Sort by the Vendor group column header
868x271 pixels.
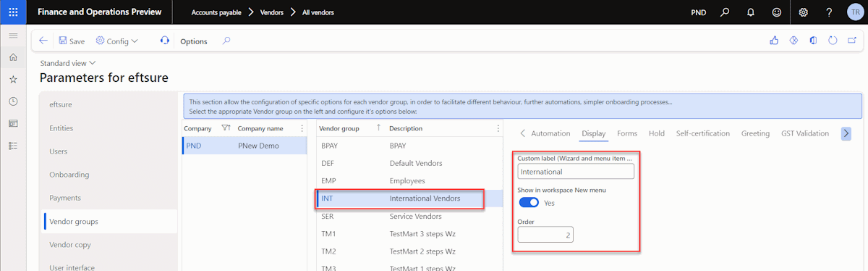coord(339,128)
